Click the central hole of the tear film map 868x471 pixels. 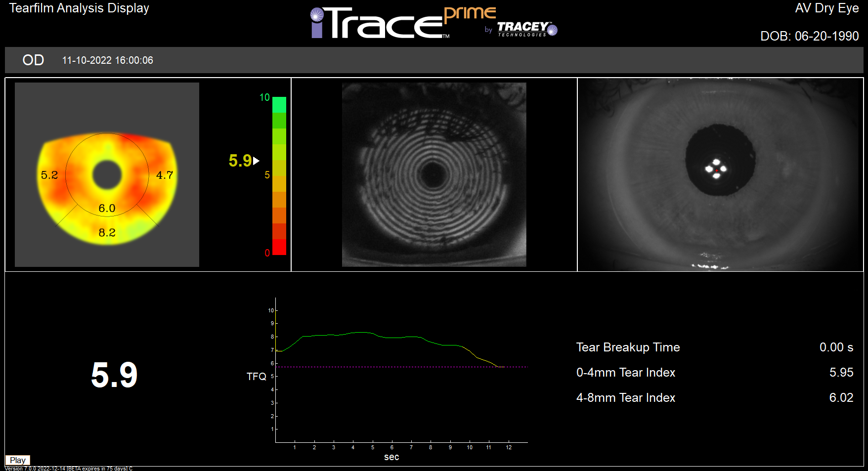(107, 175)
